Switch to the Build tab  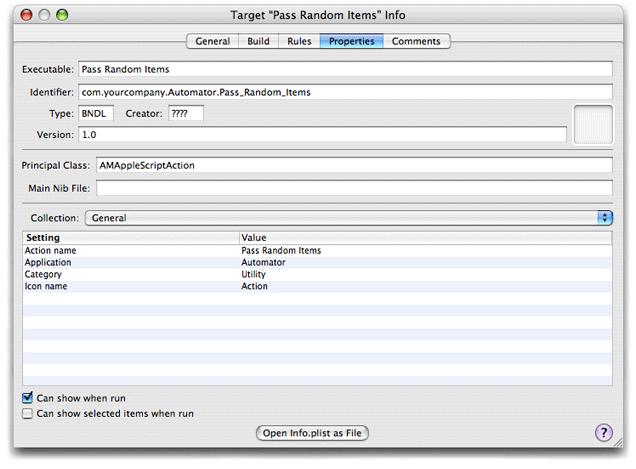[x=258, y=41]
